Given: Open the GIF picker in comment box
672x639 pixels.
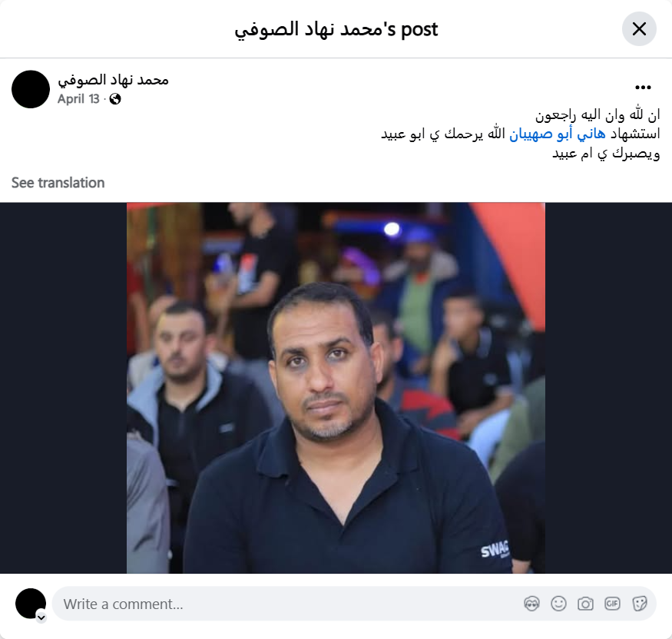Looking at the screenshot, I should [x=612, y=604].
